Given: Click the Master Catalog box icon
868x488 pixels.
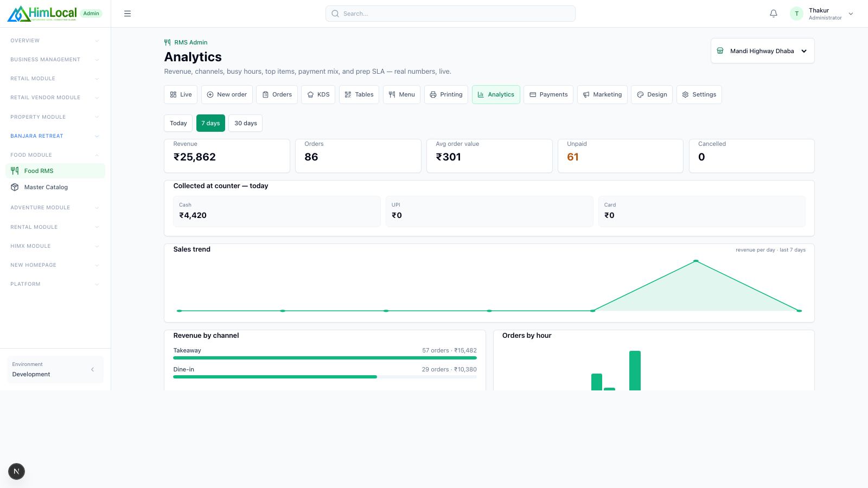Looking at the screenshot, I should 15,187.
